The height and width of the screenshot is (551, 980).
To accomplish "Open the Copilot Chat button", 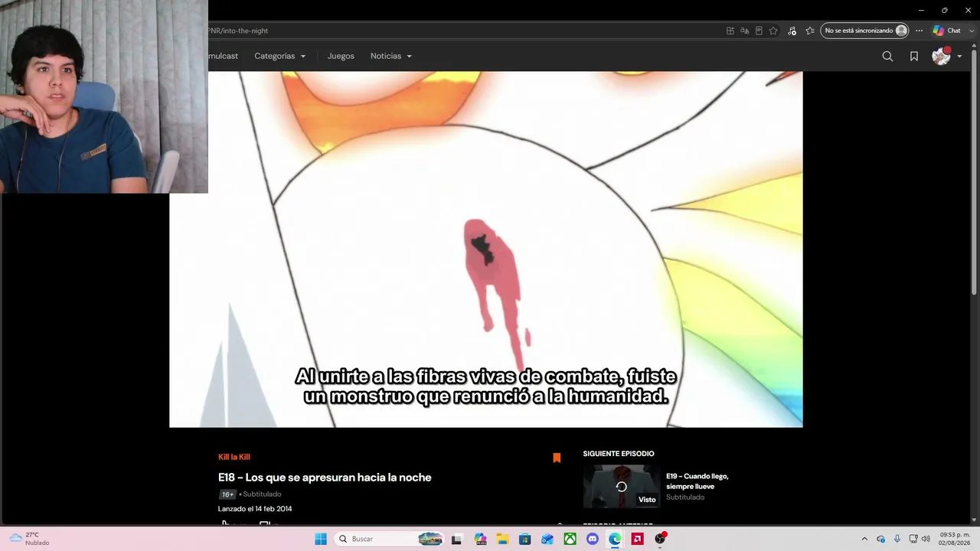I will coord(946,31).
